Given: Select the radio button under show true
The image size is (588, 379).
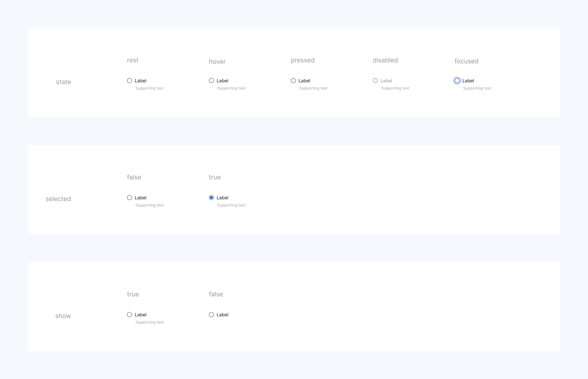Looking at the screenshot, I should pos(129,315).
